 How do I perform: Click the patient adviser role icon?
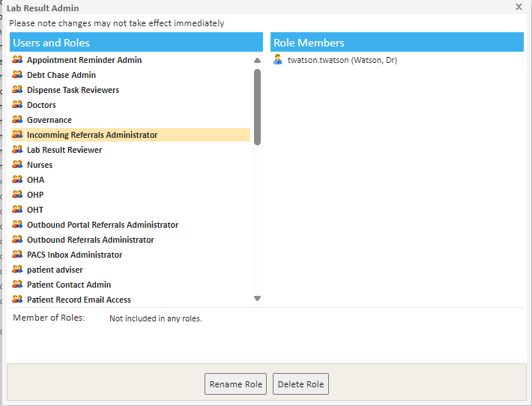[x=17, y=270]
